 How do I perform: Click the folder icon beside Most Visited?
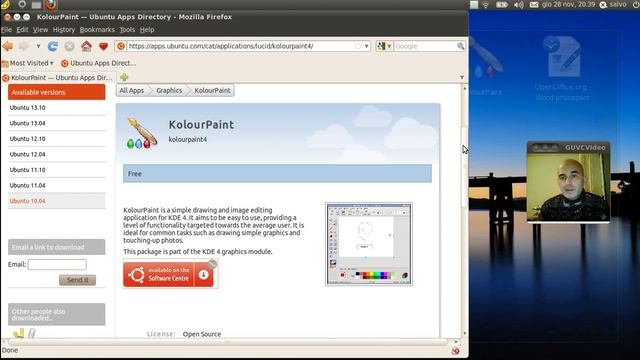click(5, 63)
